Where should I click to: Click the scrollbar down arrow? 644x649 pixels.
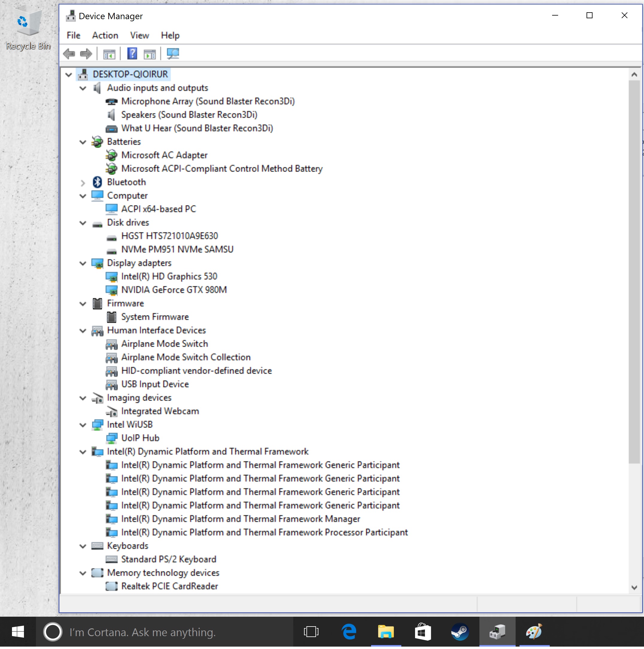(634, 588)
